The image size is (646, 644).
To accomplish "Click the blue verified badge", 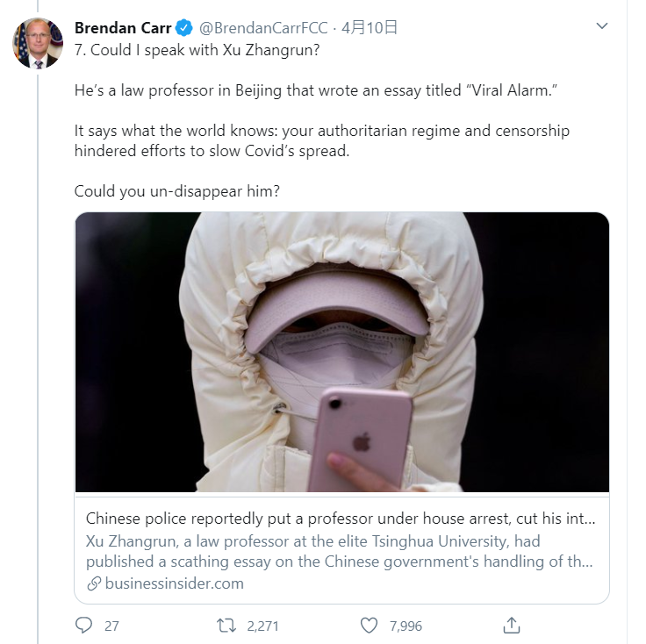I will click(185, 28).
